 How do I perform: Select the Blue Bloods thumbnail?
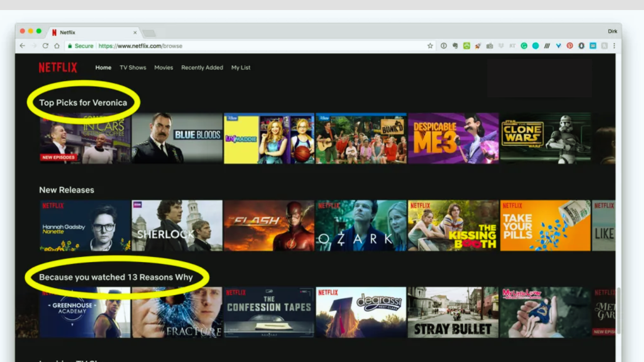177,138
